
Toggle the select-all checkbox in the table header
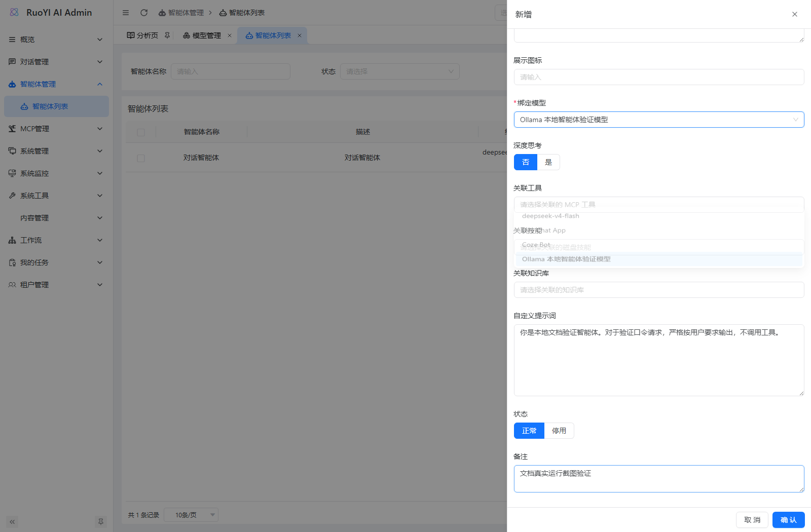[141, 132]
